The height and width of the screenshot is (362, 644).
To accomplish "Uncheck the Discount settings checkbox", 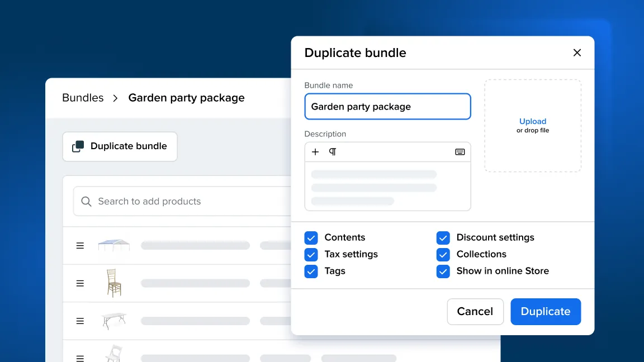I will point(443,237).
